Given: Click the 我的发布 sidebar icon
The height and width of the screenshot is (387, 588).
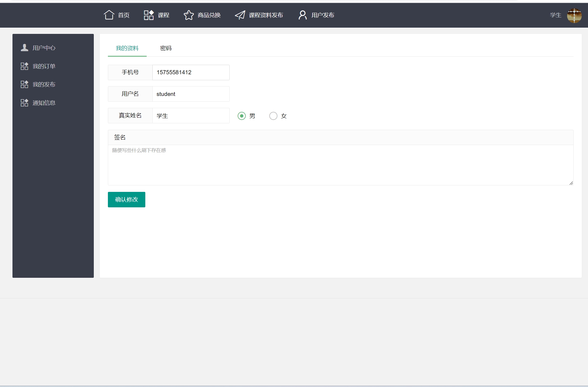Looking at the screenshot, I should (x=24, y=84).
